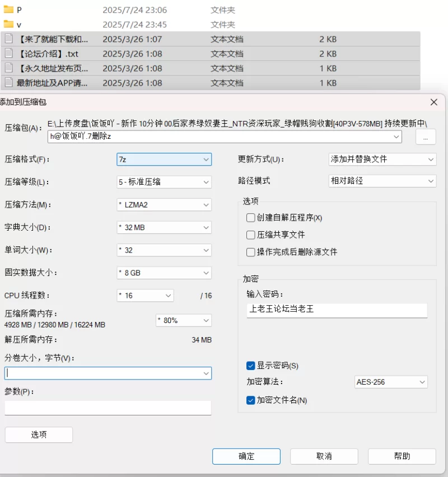Enable 压缩共享文件 checkbox
The height and width of the screenshot is (477, 448).
[x=250, y=235]
